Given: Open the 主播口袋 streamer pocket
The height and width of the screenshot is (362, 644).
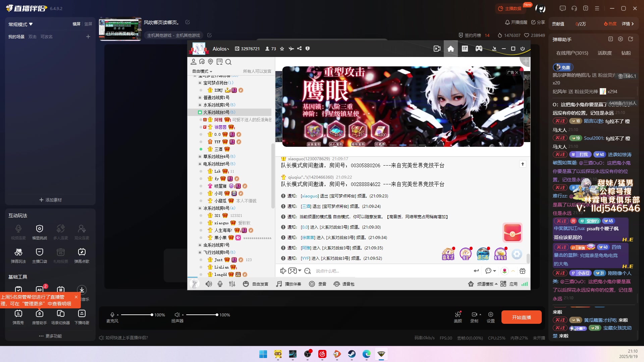Looking at the screenshot, I should [40, 255].
